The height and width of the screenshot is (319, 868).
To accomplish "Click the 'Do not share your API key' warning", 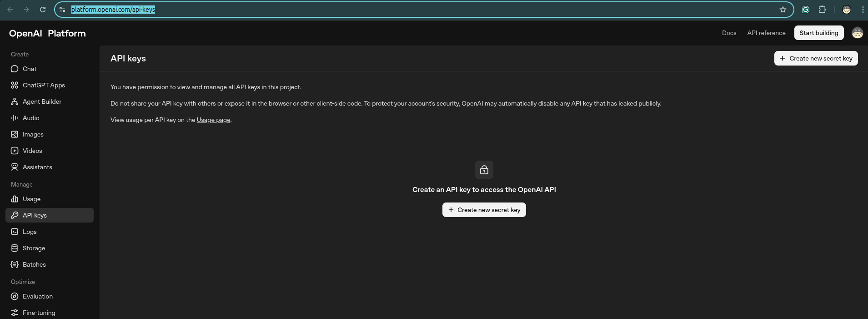I will (386, 103).
